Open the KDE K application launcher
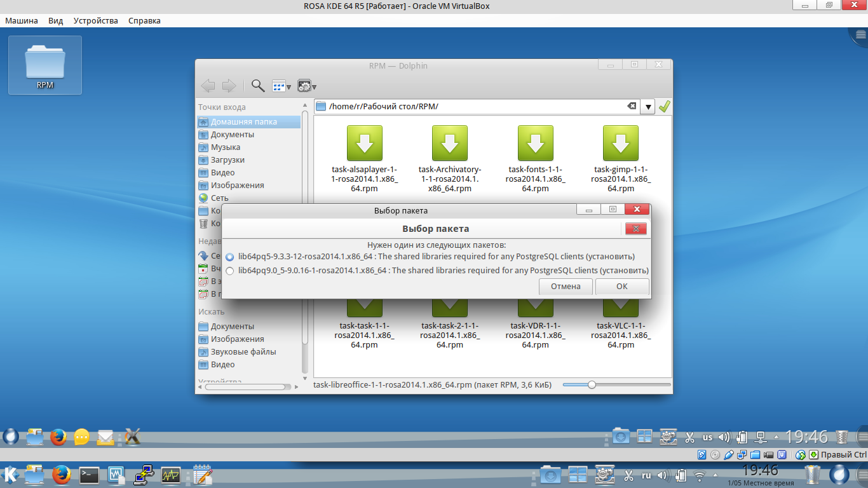868x488 pixels. (10, 475)
